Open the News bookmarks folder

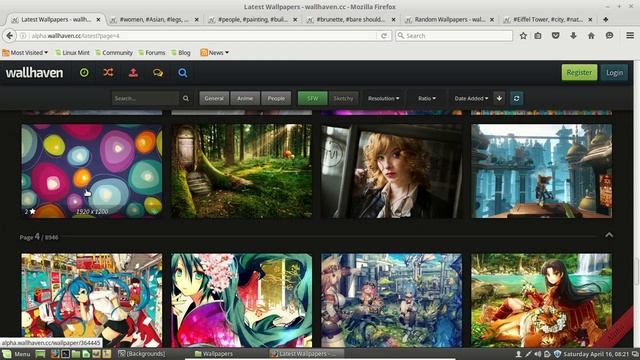pyautogui.click(x=215, y=53)
